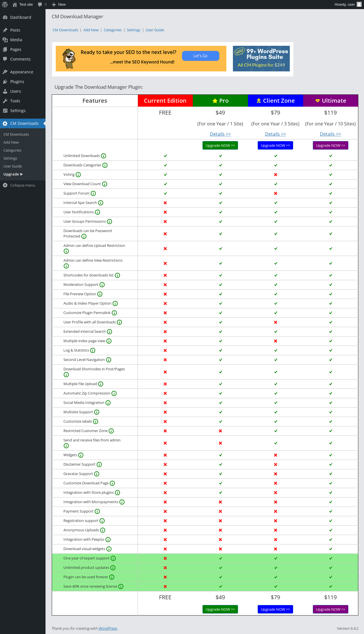The height and width of the screenshot is (634, 364).
Task: Click the SEO Keyword Hound mascot image
Action: click(x=69, y=59)
